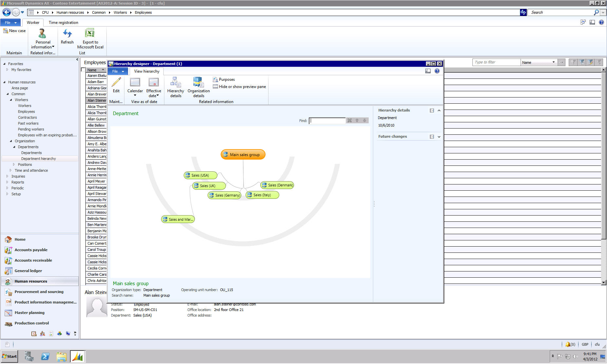Viewport: 607px width, 364px height.
Task: Open the File menu in Hierarchy designer
Action: pos(118,71)
